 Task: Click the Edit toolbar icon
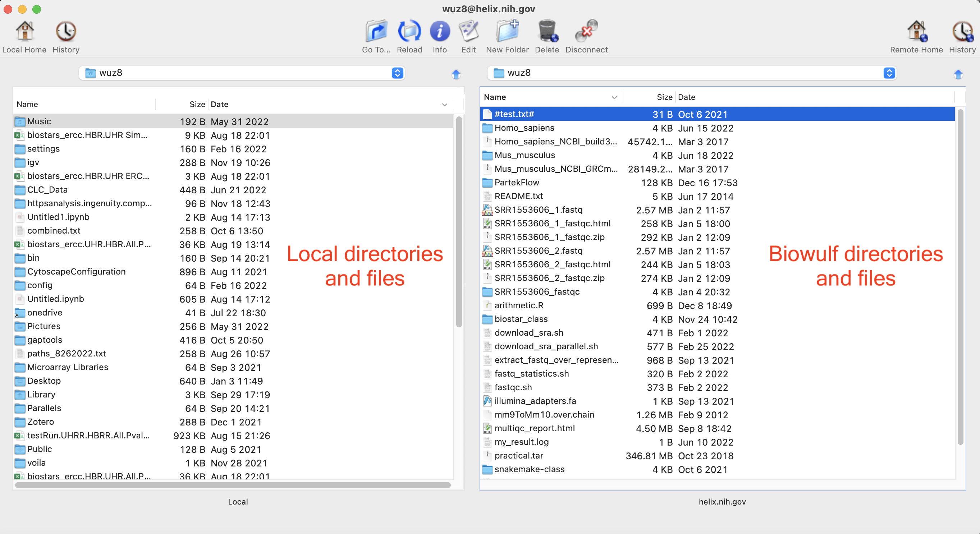(x=468, y=32)
